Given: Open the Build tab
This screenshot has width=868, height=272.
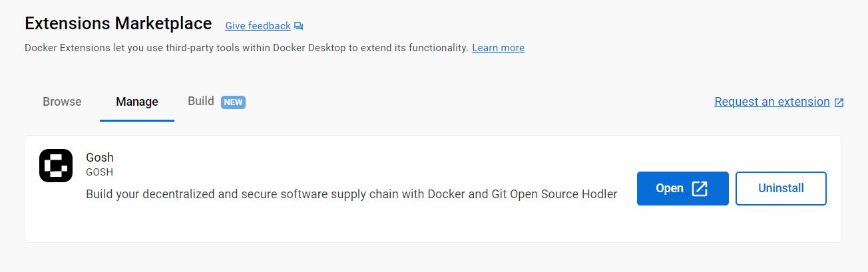Looking at the screenshot, I should click(200, 101).
